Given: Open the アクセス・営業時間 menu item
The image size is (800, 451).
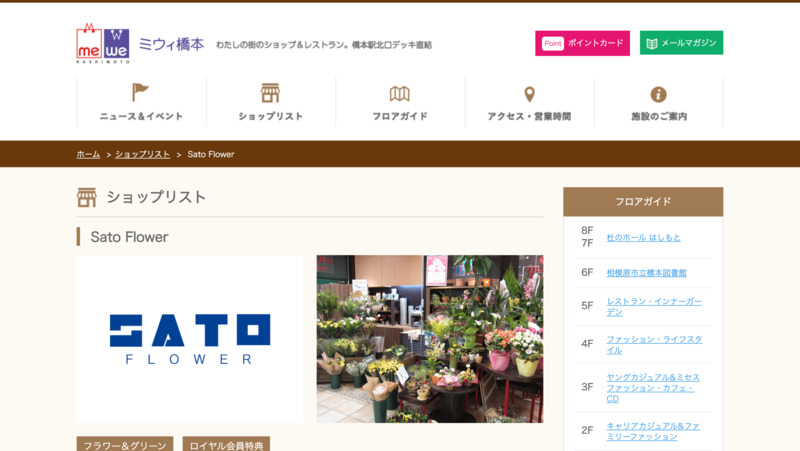Looking at the screenshot, I should tap(529, 116).
